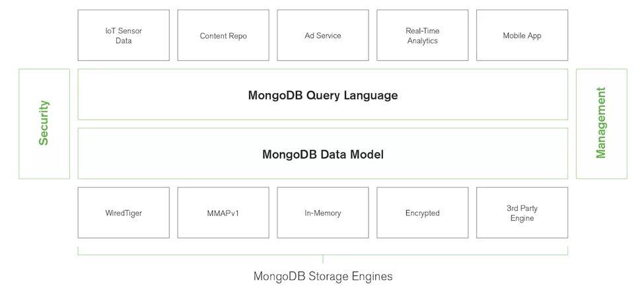Image resolution: width=644 pixels, height=290 pixels.
Task: Select the 3rd Party Engine box
Action: (x=522, y=213)
